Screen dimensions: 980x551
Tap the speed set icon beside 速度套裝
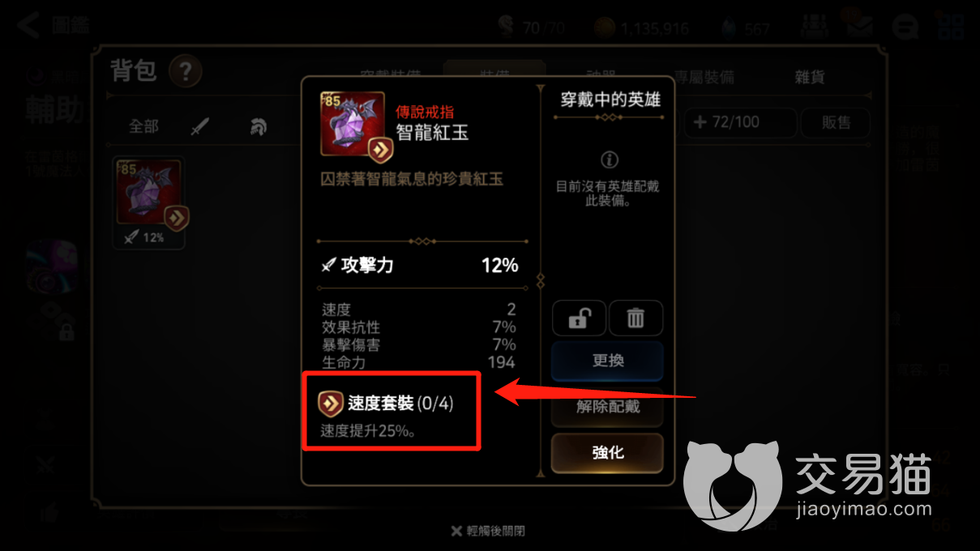tap(329, 403)
